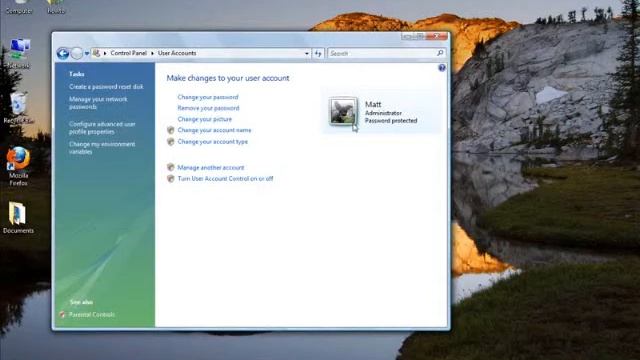Click shield icon beside Manage another account
Screen dimensions: 640x360
171,167
